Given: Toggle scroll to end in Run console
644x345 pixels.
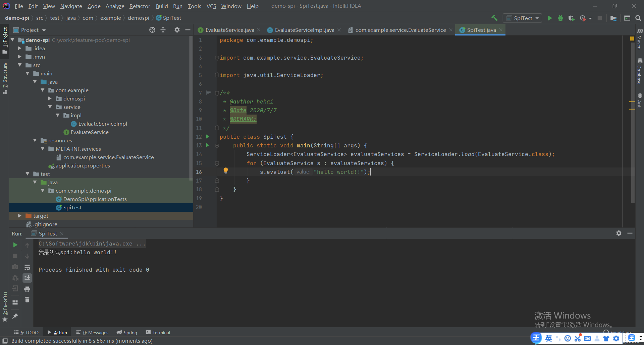Looking at the screenshot, I should pyautogui.click(x=27, y=278).
